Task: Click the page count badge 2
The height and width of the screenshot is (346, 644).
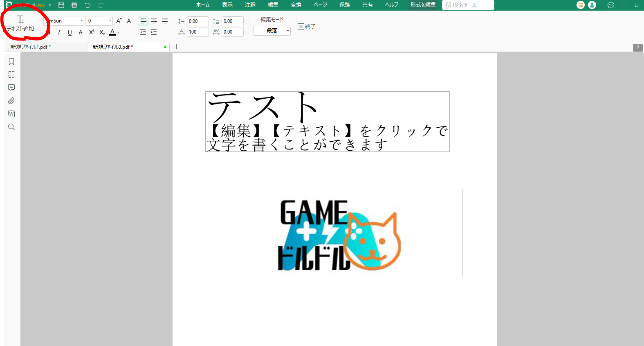Action: (x=638, y=47)
